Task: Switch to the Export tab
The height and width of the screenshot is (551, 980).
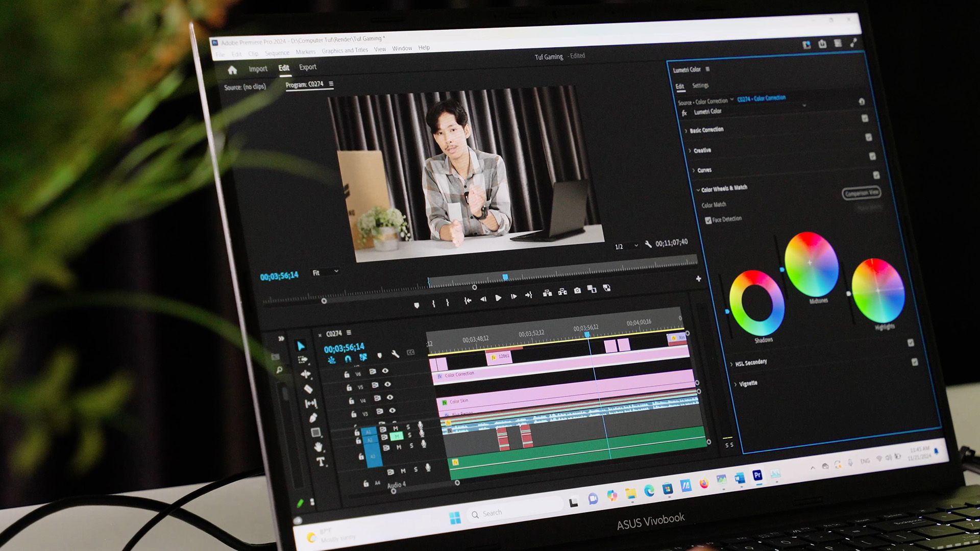Action: (308, 67)
